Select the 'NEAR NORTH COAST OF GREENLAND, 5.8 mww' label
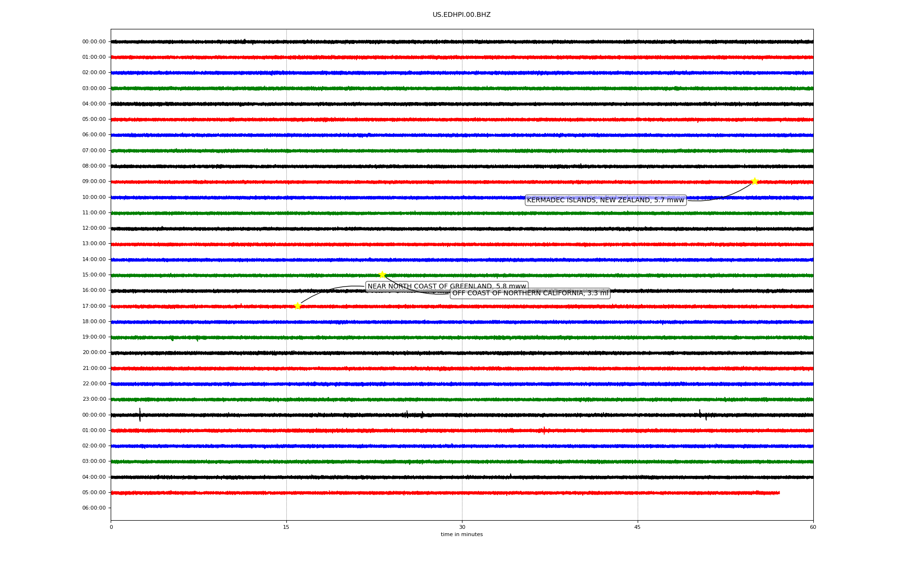Viewport: 924px width, 578px height. tap(447, 287)
